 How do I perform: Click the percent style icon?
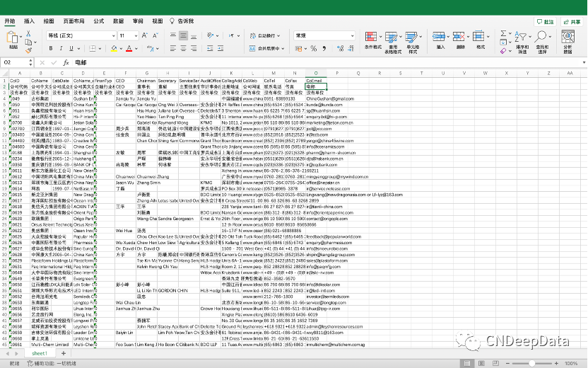[x=314, y=48]
